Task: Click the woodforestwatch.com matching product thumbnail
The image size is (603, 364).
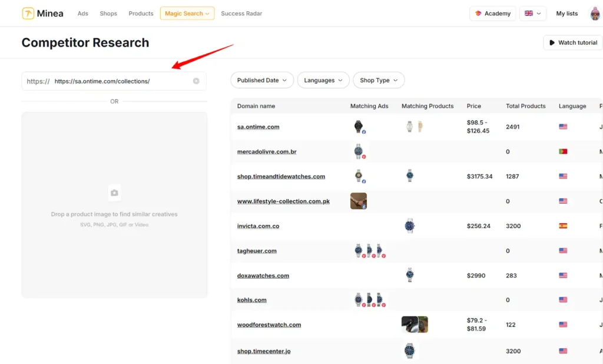Action: [x=415, y=325]
